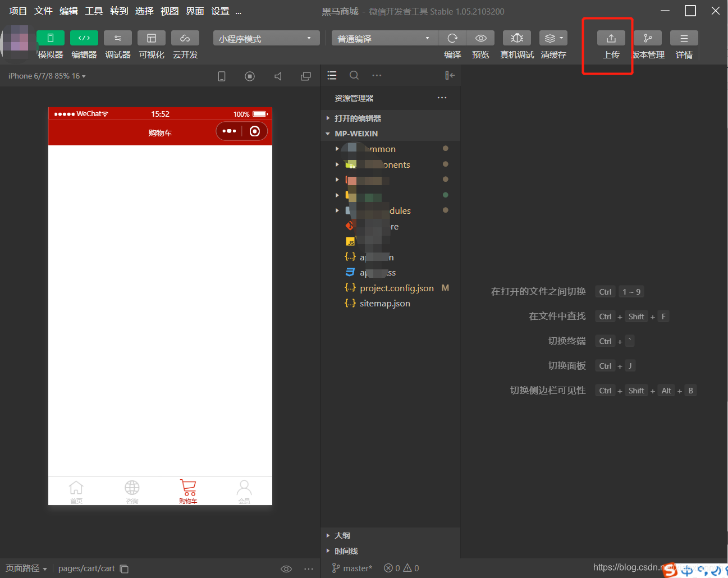
Task: Click the simulator record icon
Action: pos(250,76)
